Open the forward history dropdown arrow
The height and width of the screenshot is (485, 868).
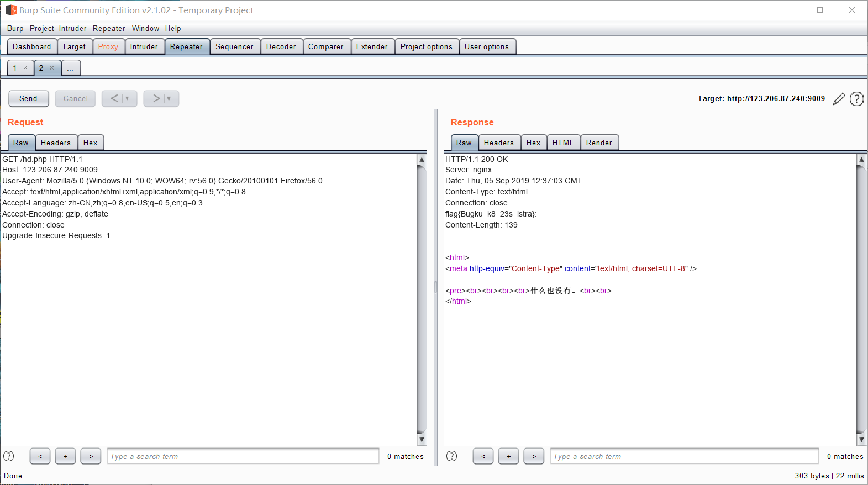pyautogui.click(x=169, y=98)
